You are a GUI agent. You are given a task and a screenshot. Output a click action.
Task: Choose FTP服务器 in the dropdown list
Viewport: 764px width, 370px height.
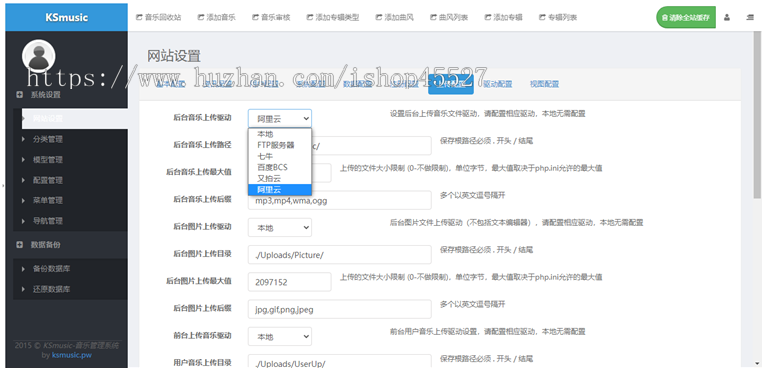(x=280, y=145)
